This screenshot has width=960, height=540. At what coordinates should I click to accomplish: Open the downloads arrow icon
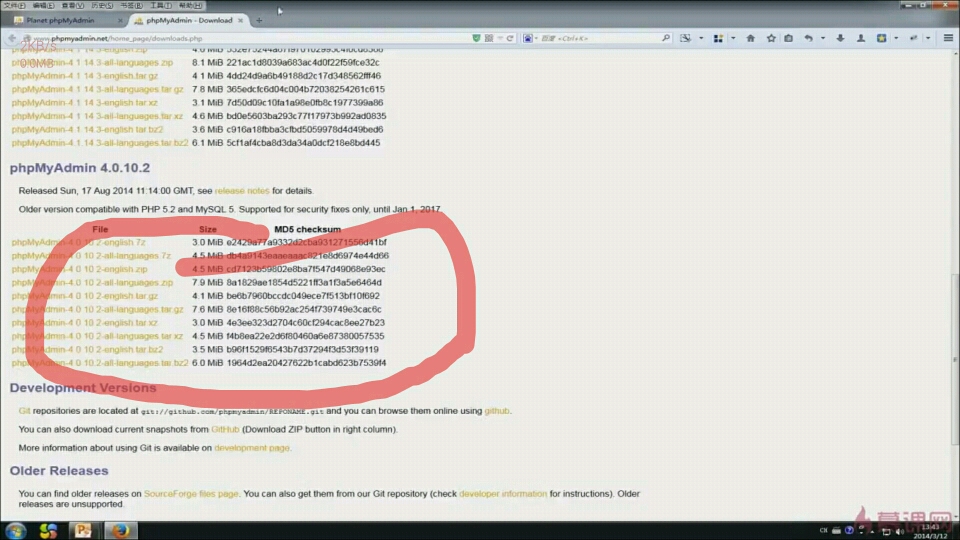point(841,38)
